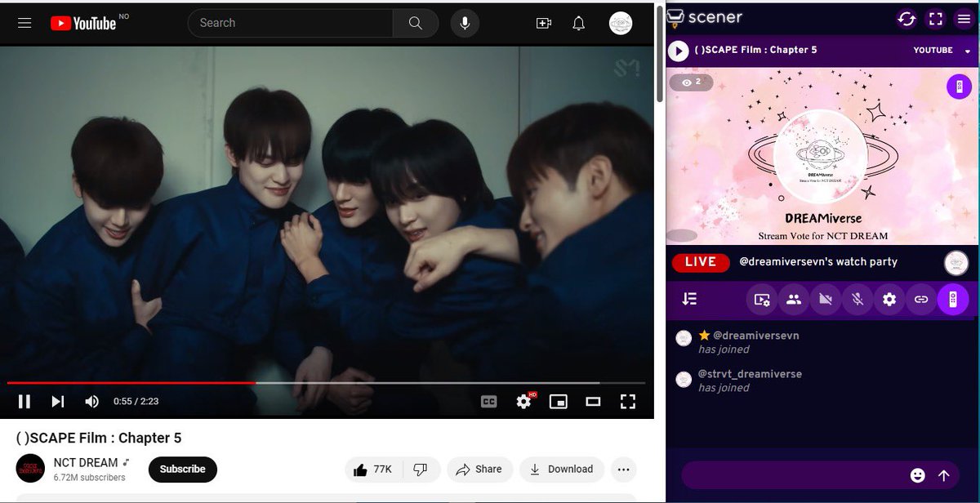The image size is (980, 503).
Task: Open the @dreamiversevn's watch party title
Action: (818, 262)
